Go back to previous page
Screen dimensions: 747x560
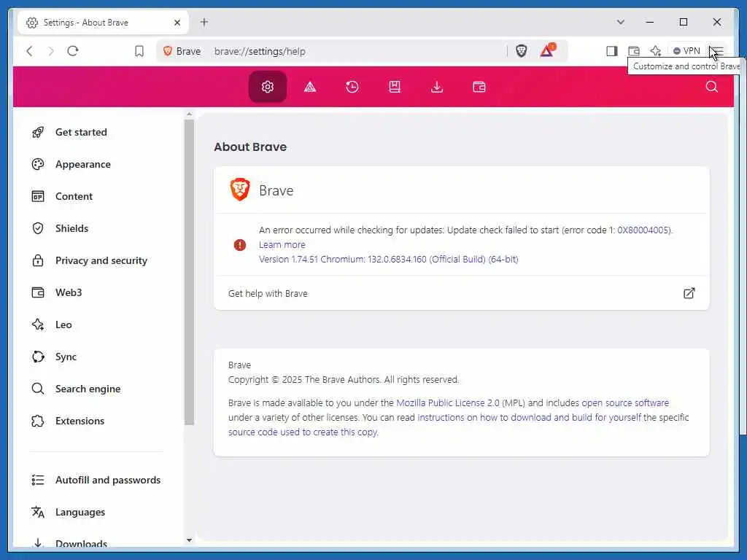(x=29, y=51)
